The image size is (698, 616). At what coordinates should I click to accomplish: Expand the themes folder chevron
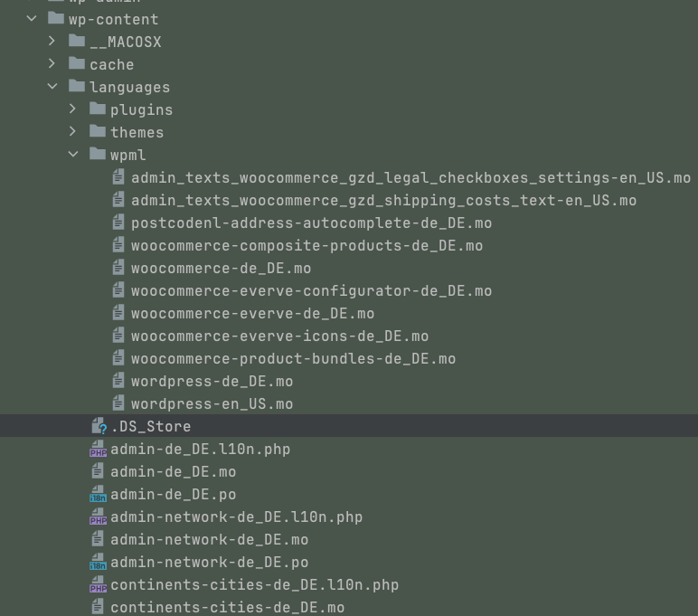[x=72, y=132]
